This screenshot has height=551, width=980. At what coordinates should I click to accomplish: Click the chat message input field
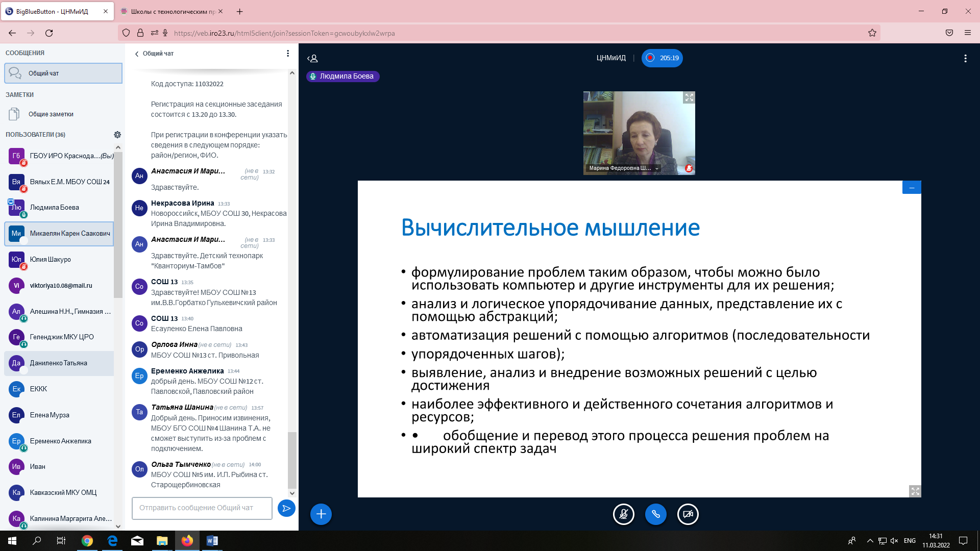pyautogui.click(x=202, y=508)
